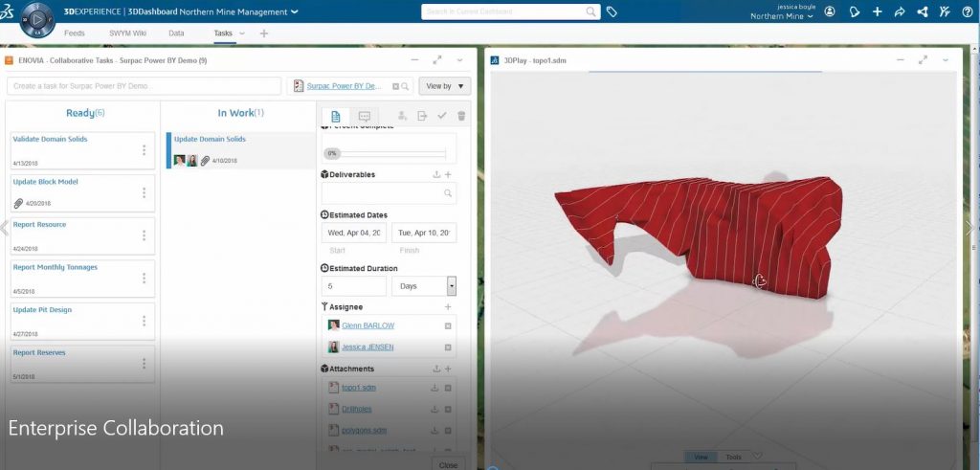Remove Glenn BARLOW from assignees
Viewport: 980px width, 470px height.
tap(448, 325)
